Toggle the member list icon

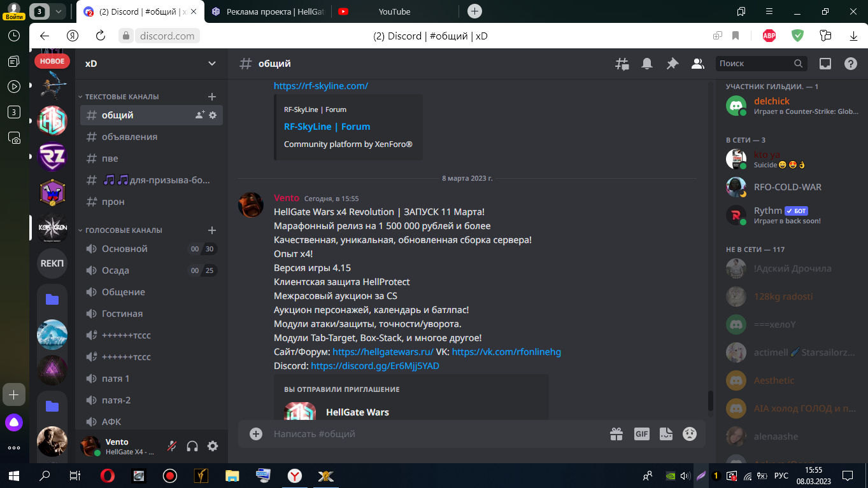[x=698, y=64]
